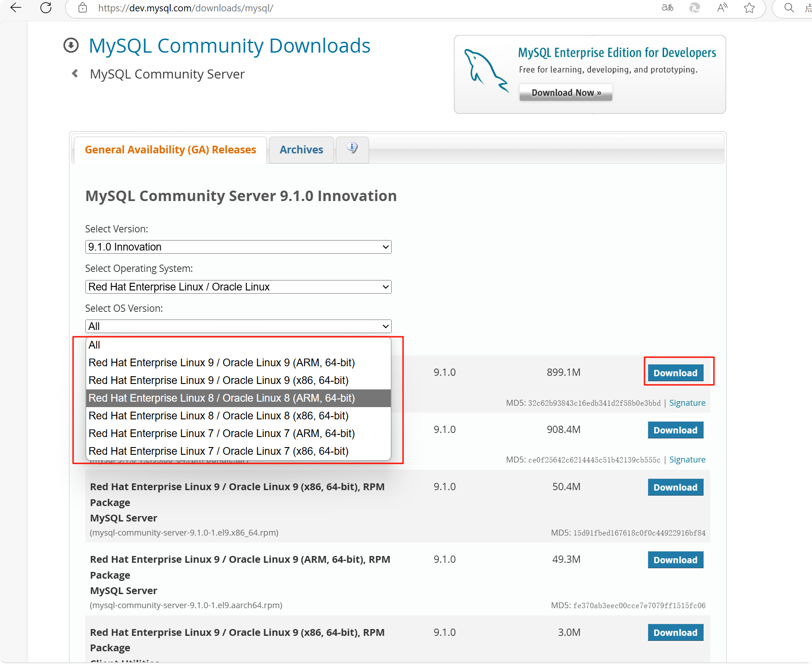The width and height of the screenshot is (812, 664).
Task: Open the Select Operating System dropdown
Action: [238, 286]
